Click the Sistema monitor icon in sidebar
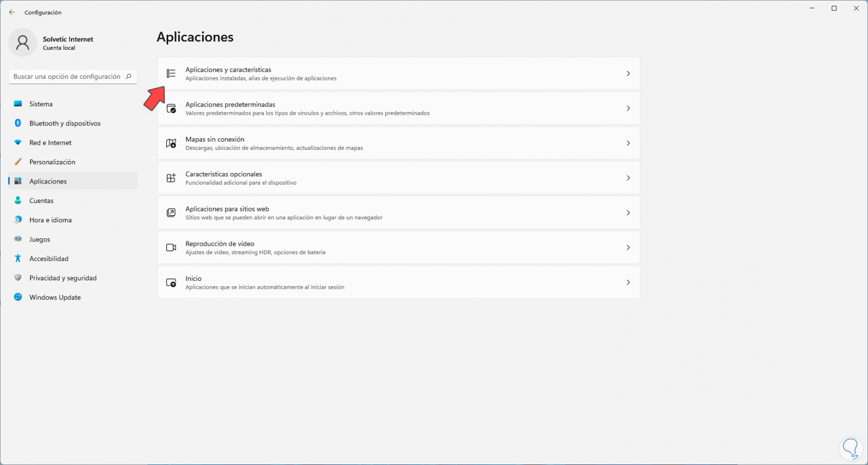The image size is (868, 465). click(x=18, y=104)
